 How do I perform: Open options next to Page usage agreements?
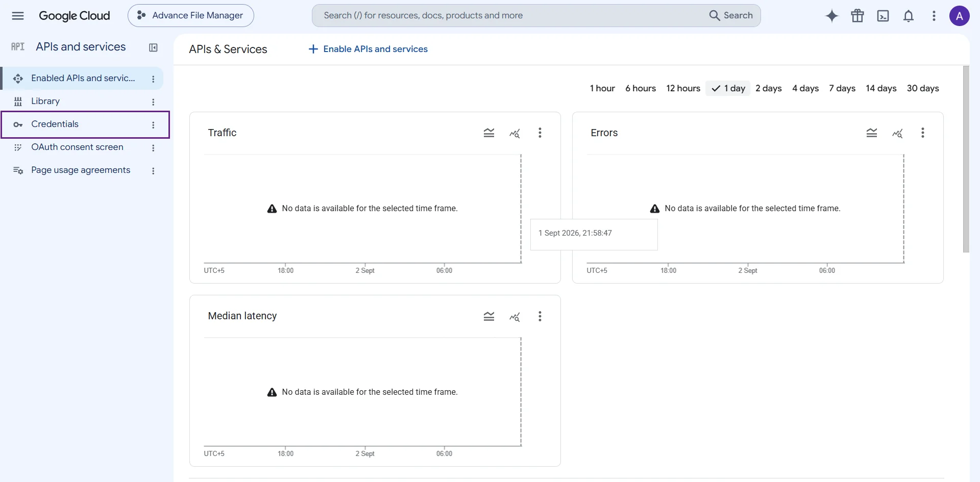(153, 171)
